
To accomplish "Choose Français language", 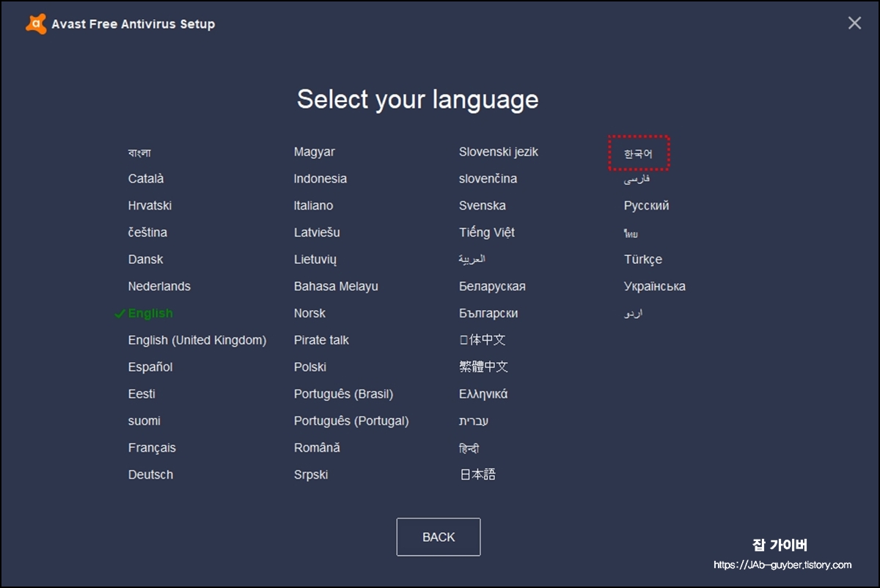I will tap(152, 448).
